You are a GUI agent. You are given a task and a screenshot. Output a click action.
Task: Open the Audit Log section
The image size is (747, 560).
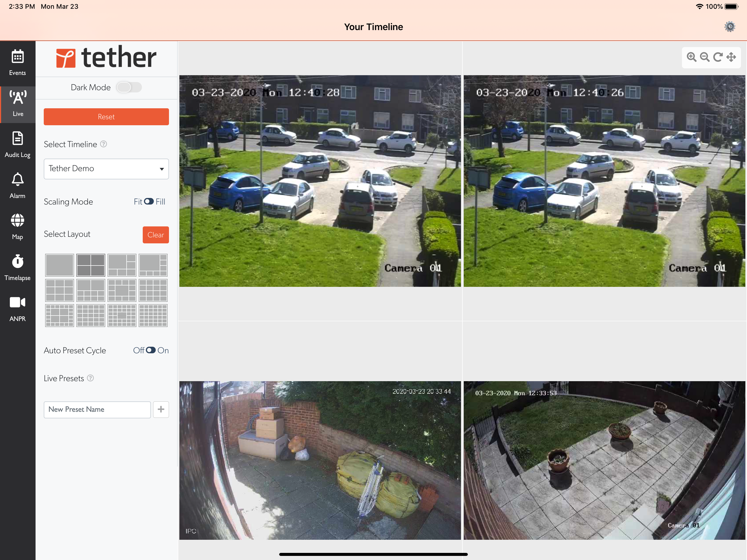coord(17,145)
